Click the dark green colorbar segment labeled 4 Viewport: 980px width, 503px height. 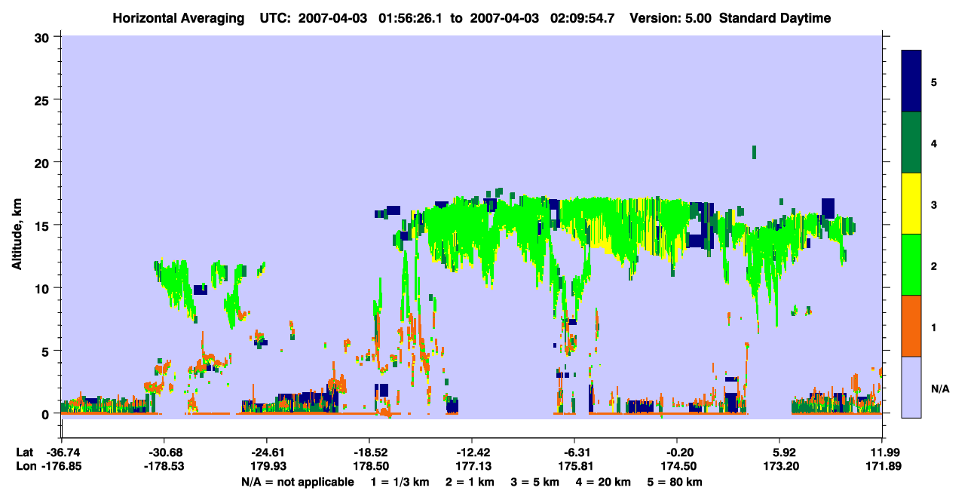[911, 143]
